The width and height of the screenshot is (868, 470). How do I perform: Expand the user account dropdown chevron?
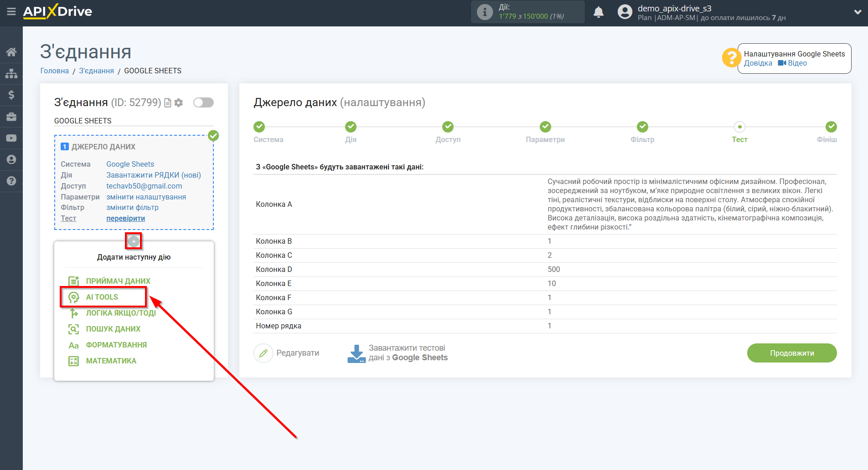point(858,12)
